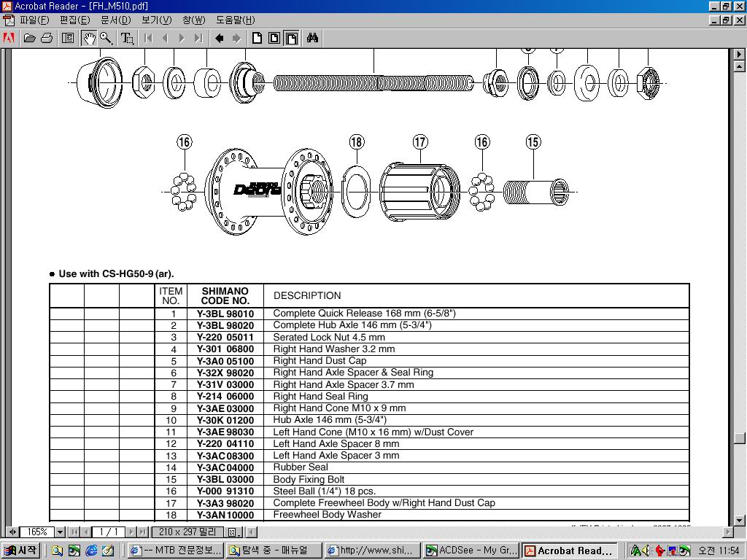Go to first page in toolbar
747x560 pixels.
pos(148,38)
